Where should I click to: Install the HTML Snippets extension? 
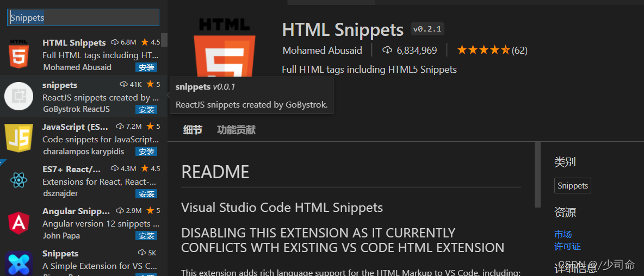[146, 67]
